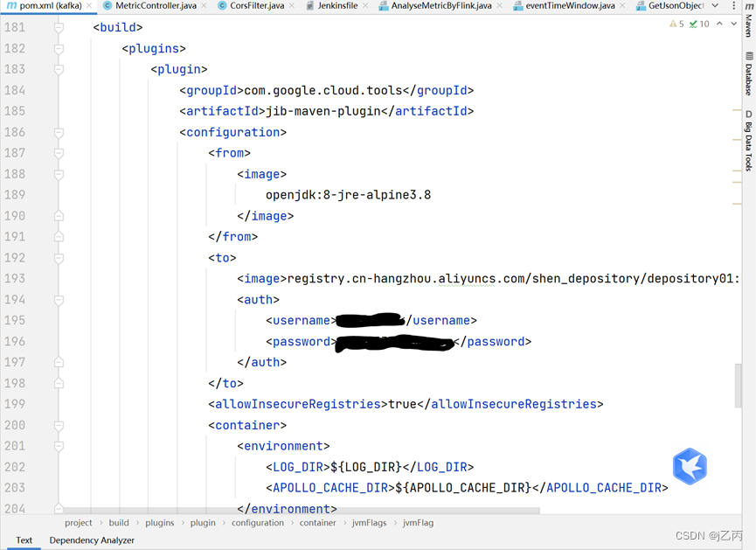Close the eventTimeWindow.java tab
Image resolution: width=756 pixels, height=550 pixels.
622,6
